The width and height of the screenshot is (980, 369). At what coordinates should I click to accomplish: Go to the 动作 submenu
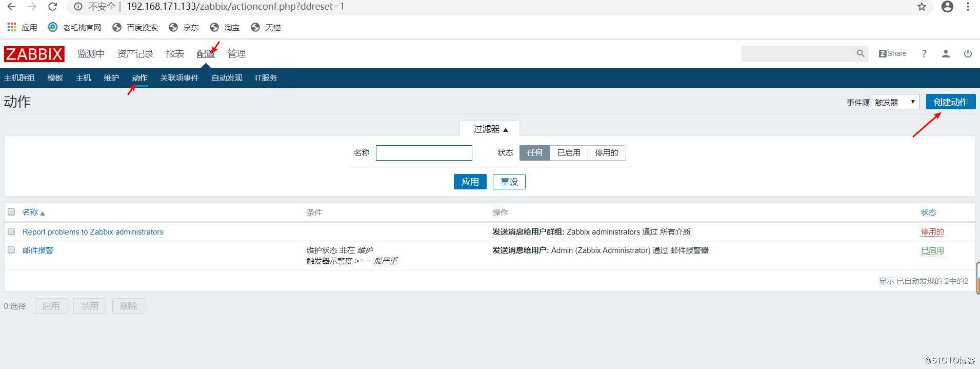tap(139, 78)
